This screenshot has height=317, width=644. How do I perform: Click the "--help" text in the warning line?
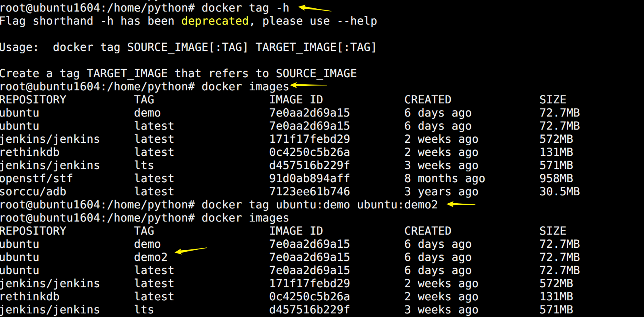[x=357, y=21]
